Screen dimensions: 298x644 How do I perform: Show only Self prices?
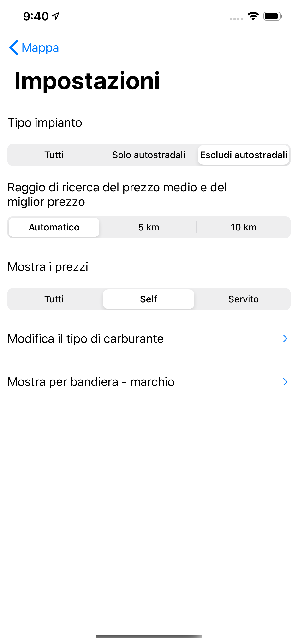tap(149, 299)
